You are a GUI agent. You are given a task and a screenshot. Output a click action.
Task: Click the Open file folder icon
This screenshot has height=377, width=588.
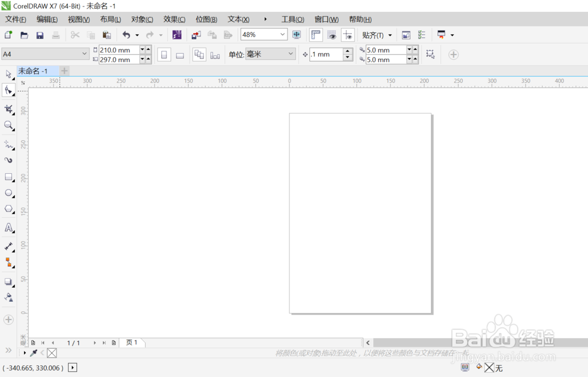point(24,35)
